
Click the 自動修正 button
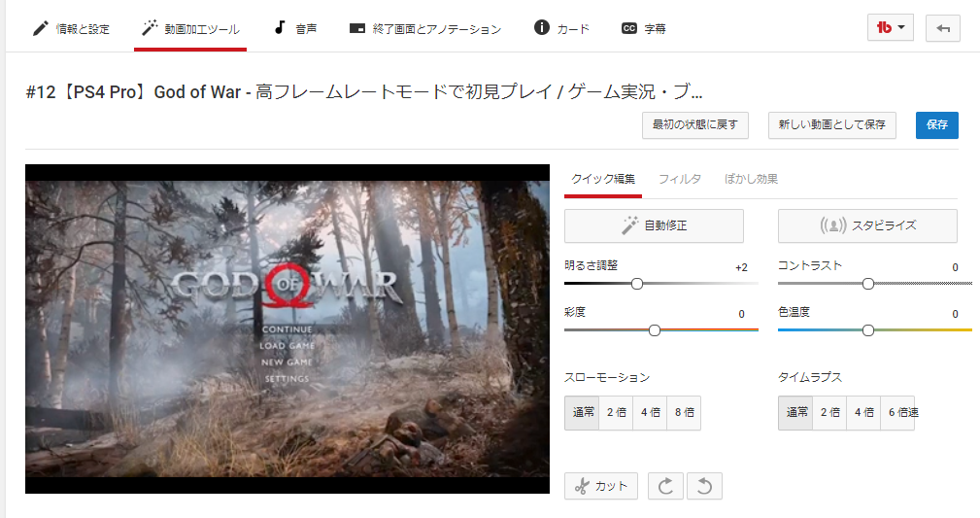(x=654, y=225)
